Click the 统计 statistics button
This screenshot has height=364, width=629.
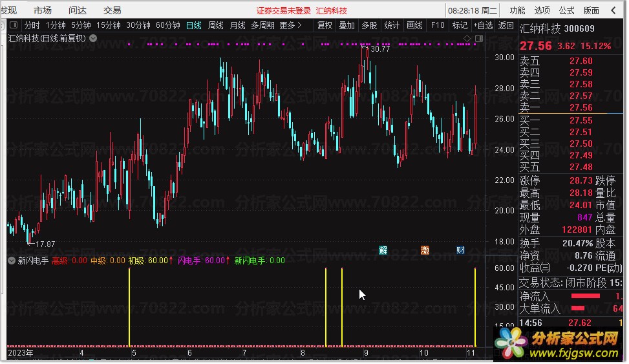392,26
